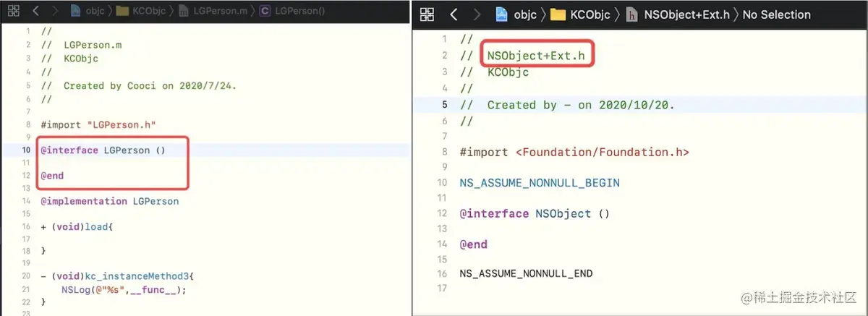The width and height of the screenshot is (868, 316).
Task: Go back in LGPerson.m editor history
Action: tap(35, 11)
